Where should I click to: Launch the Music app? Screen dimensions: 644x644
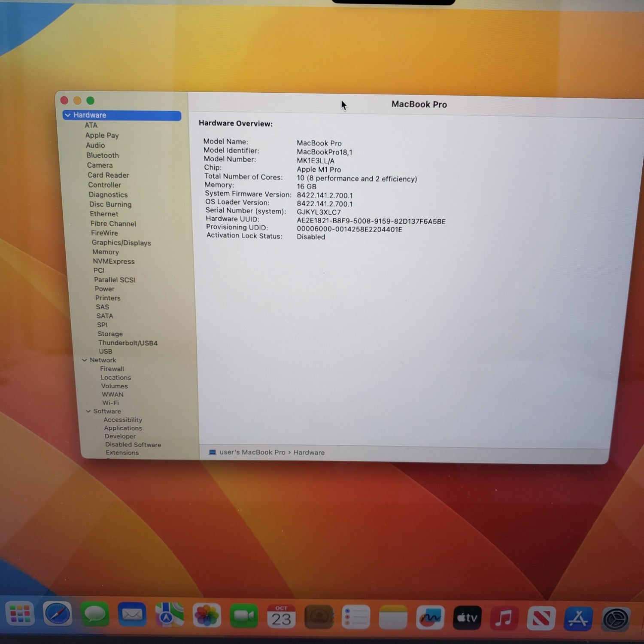click(x=504, y=619)
